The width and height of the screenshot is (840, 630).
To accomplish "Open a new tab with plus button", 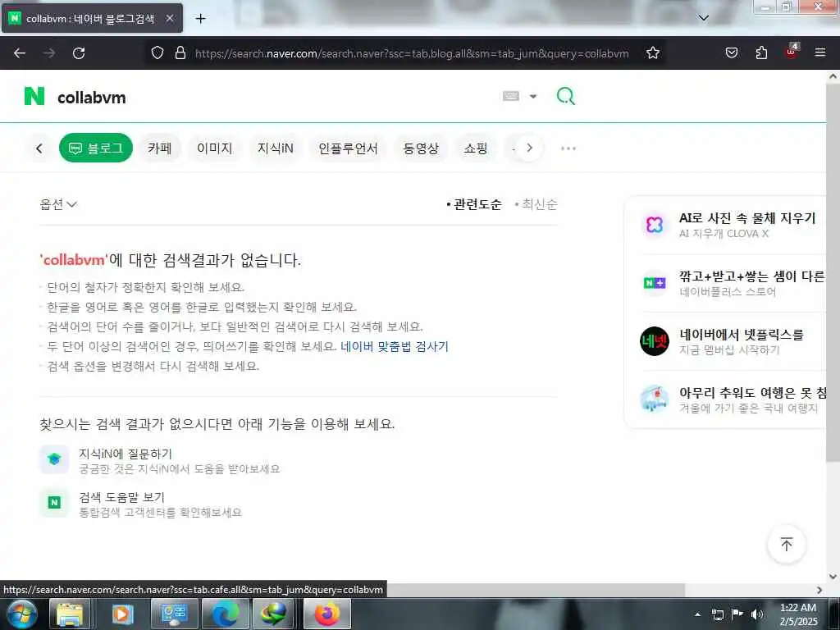I will [x=200, y=19].
